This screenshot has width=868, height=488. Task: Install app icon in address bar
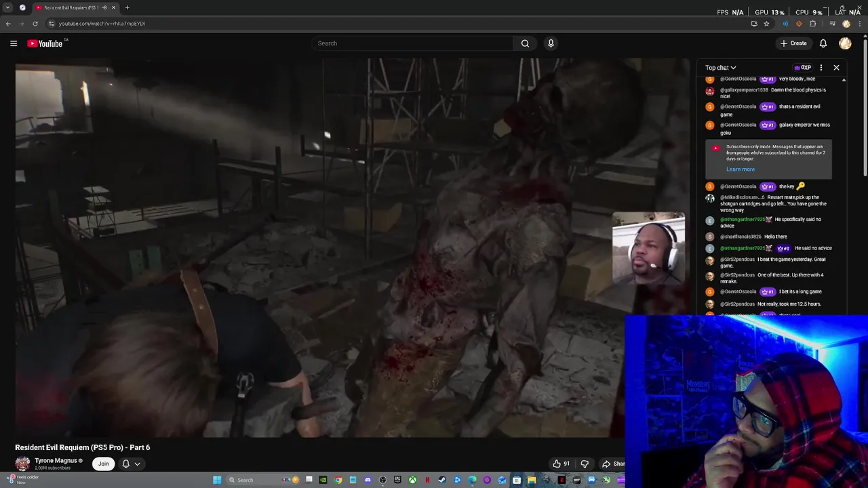coord(754,24)
